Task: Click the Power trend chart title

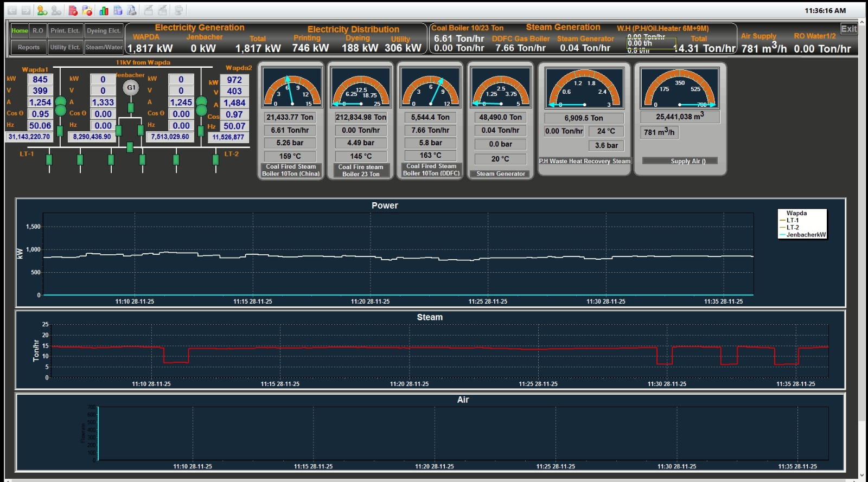Action: [385, 205]
